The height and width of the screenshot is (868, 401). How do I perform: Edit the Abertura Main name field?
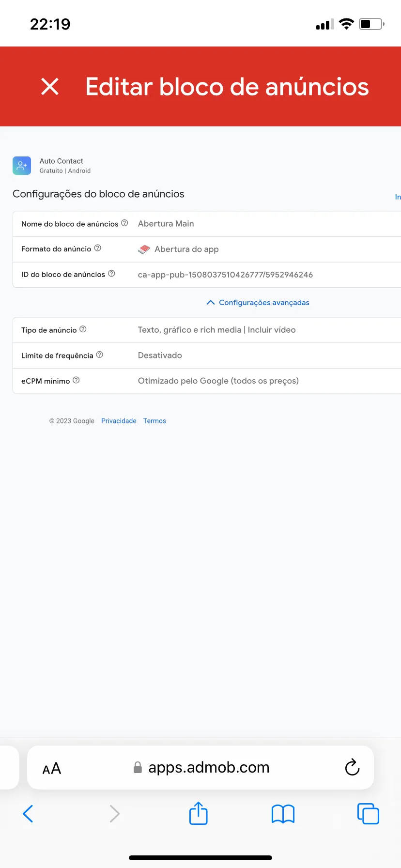pyautogui.click(x=166, y=224)
